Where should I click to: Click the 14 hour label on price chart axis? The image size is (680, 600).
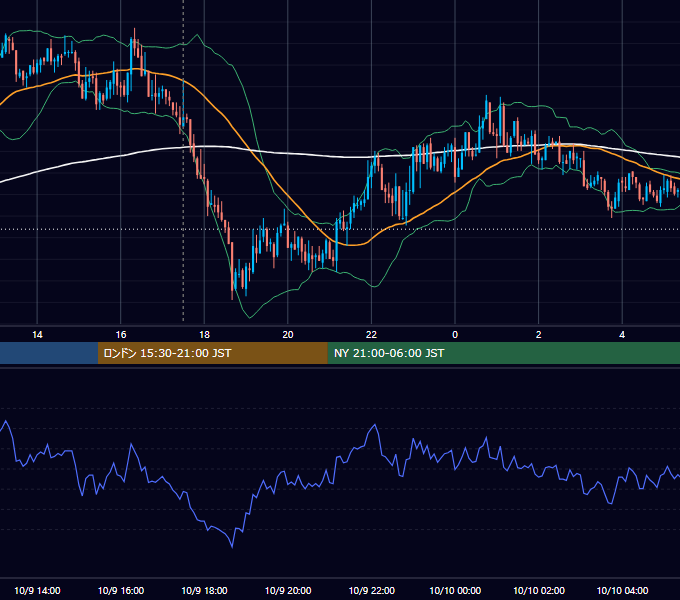coord(37,335)
